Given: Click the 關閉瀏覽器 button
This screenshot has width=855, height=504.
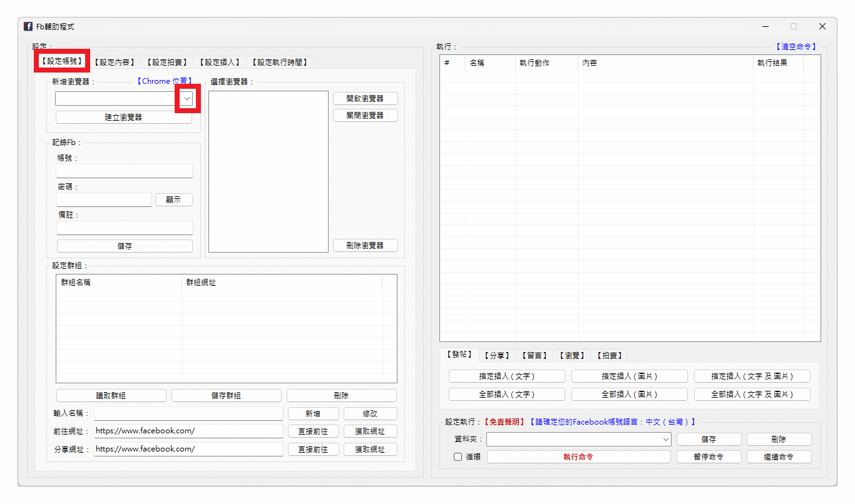Looking at the screenshot, I should 366,116.
